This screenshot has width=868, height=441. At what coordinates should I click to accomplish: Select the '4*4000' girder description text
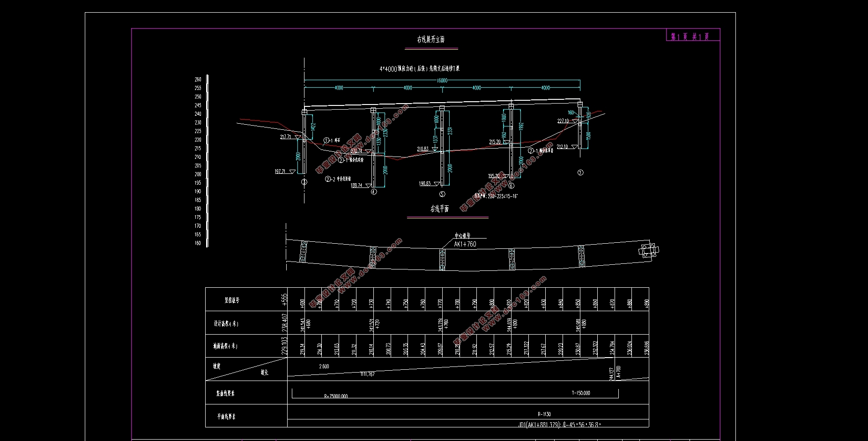(419, 68)
